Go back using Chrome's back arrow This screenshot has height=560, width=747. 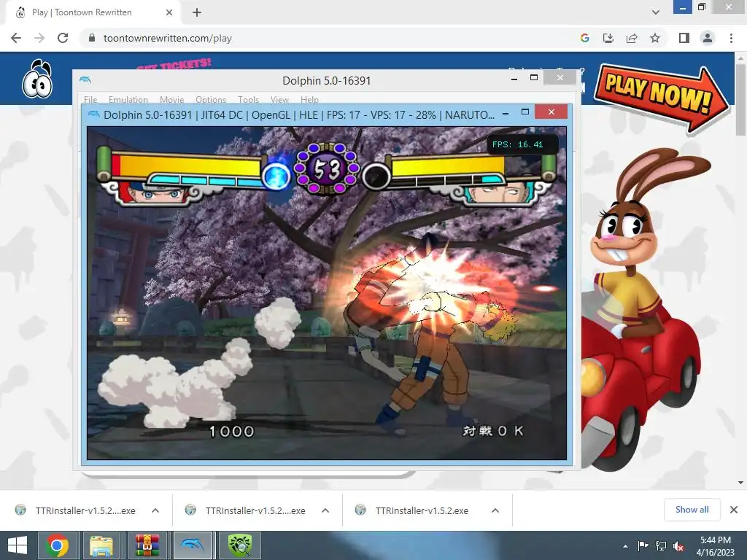click(x=16, y=38)
